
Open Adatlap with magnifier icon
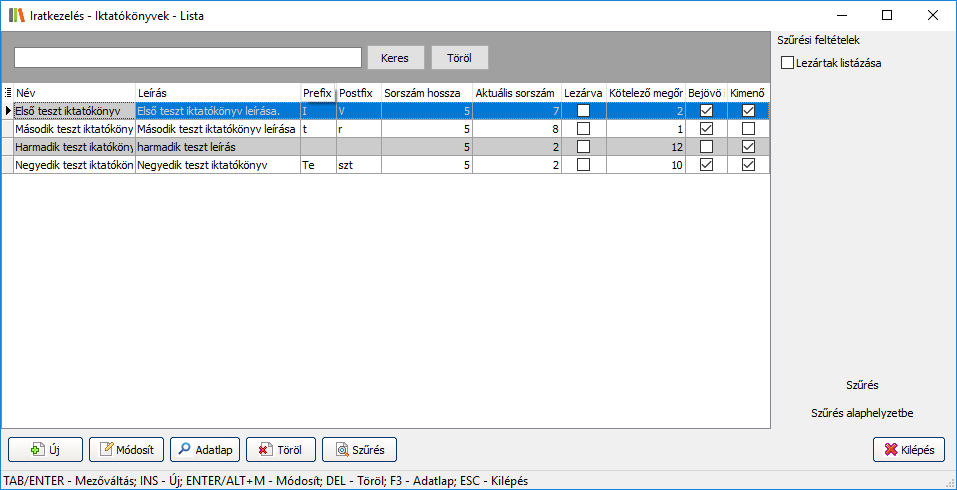click(204, 450)
